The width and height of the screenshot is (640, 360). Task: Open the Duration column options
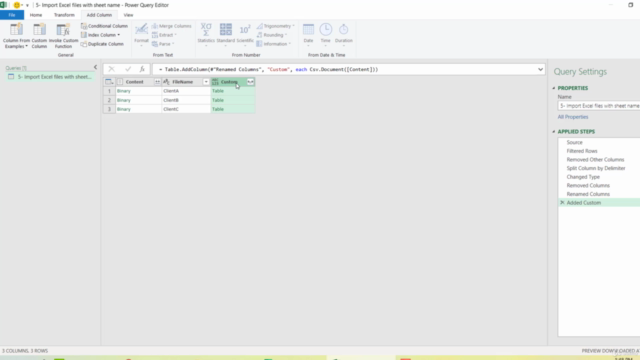tap(344, 35)
